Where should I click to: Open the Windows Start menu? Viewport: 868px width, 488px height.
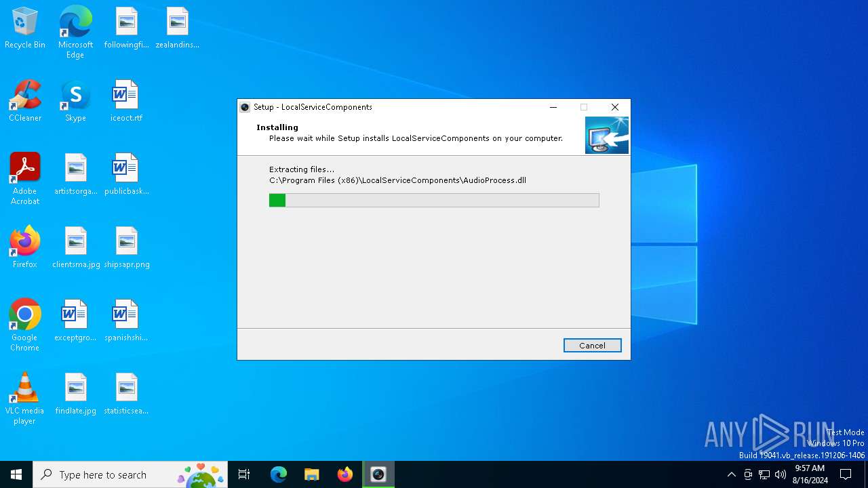[x=16, y=474]
